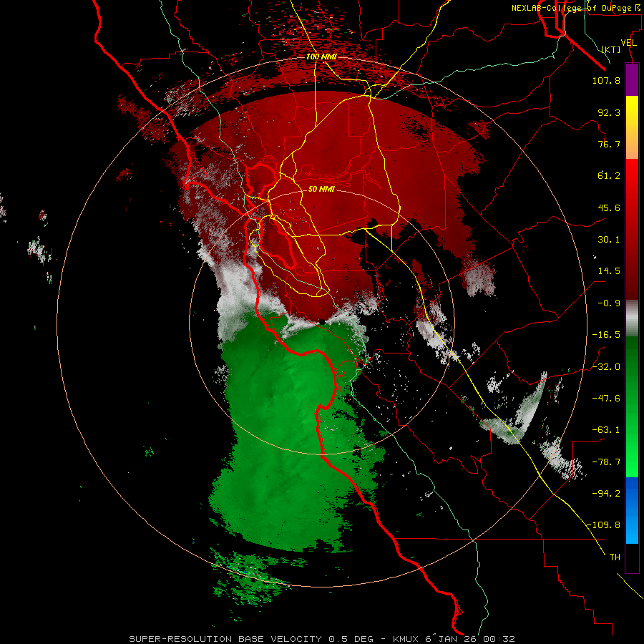Click the VEL legend title
Screen dimensions: 644x644
pyautogui.click(x=628, y=43)
